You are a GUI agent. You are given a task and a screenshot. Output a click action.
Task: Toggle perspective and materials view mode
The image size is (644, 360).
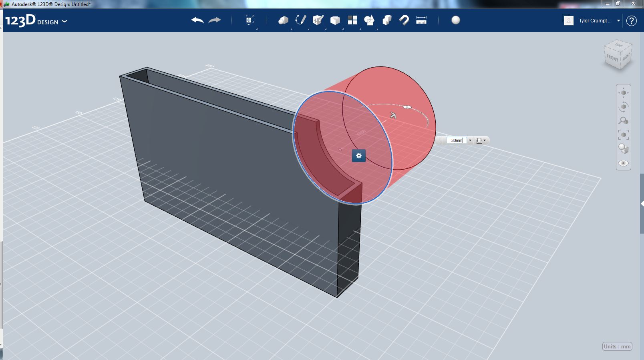point(624,149)
